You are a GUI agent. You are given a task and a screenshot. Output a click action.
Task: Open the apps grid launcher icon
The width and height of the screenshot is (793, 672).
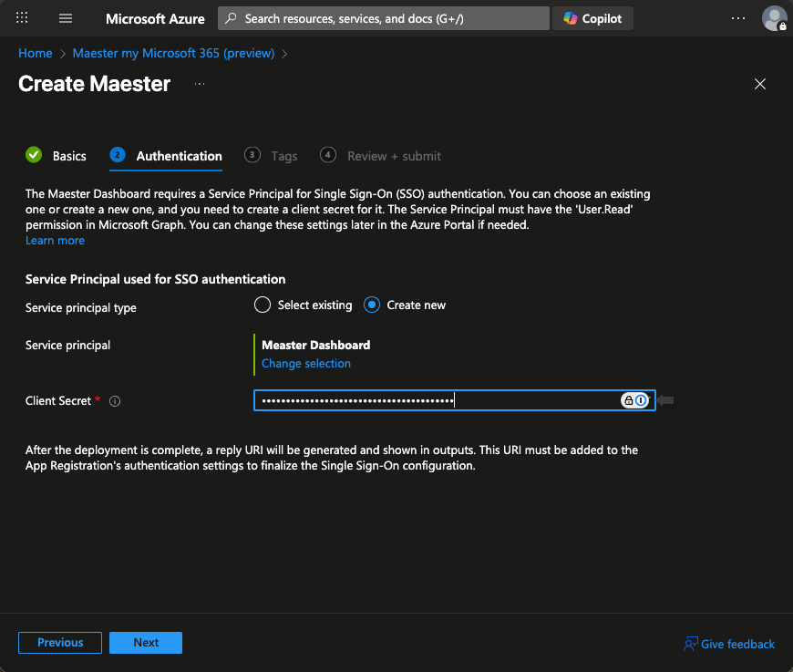tap(23, 18)
